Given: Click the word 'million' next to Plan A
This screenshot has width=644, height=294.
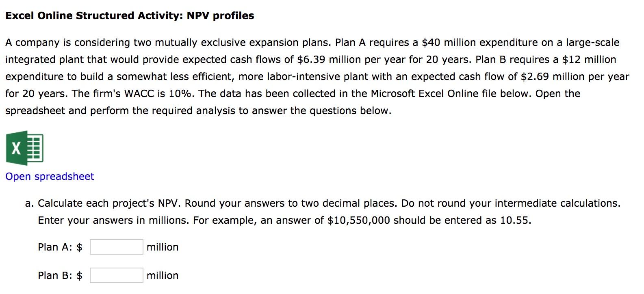Looking at the screenshot, I should point(162,246).
